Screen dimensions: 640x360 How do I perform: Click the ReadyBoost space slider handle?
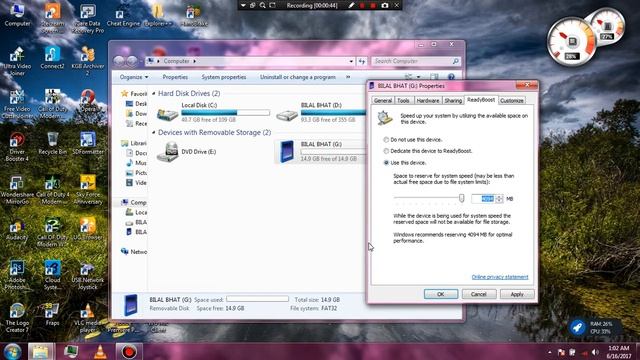coord(461,198)
